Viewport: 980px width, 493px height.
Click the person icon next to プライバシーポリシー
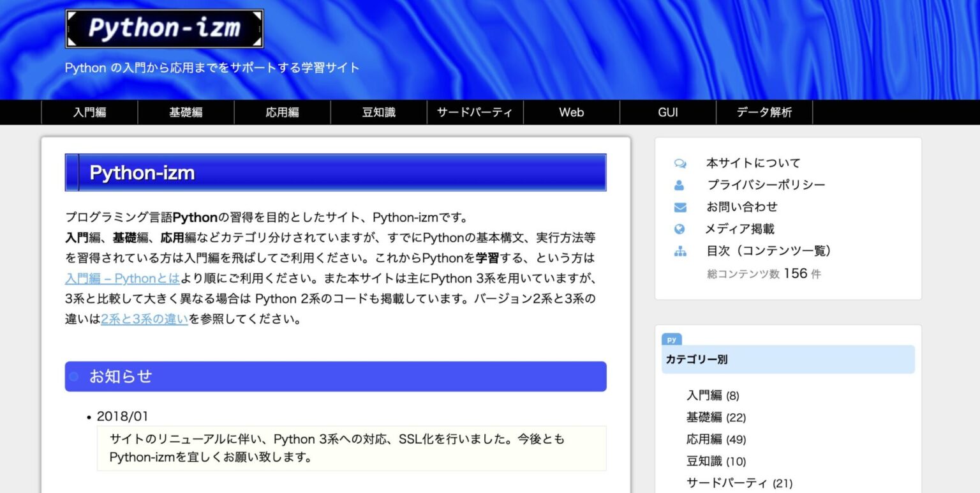point(680,185)
